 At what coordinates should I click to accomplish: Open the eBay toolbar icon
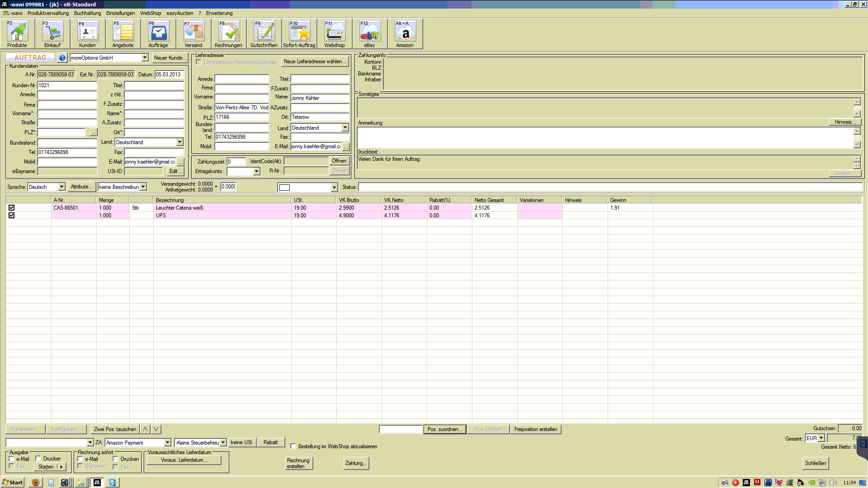point(370,34)
